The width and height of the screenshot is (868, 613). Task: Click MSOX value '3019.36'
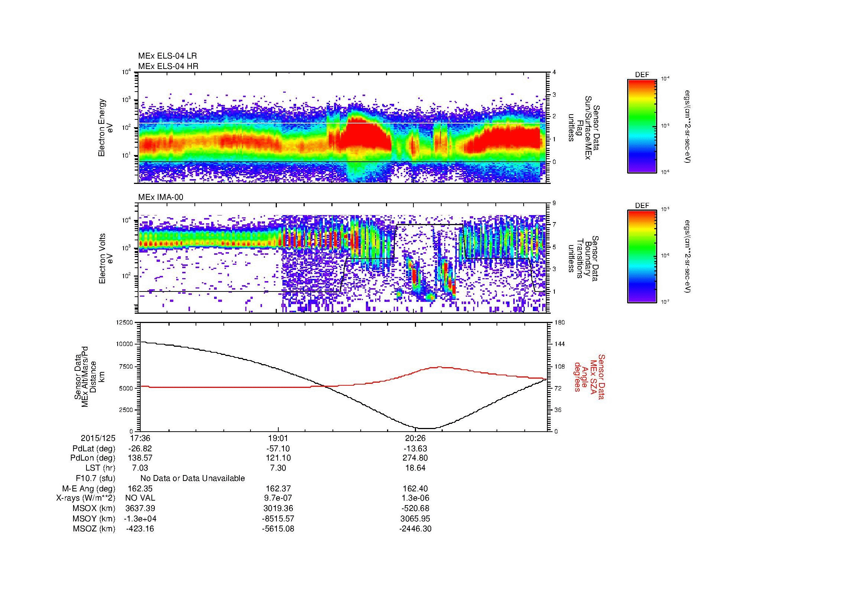tap(278, 508)
